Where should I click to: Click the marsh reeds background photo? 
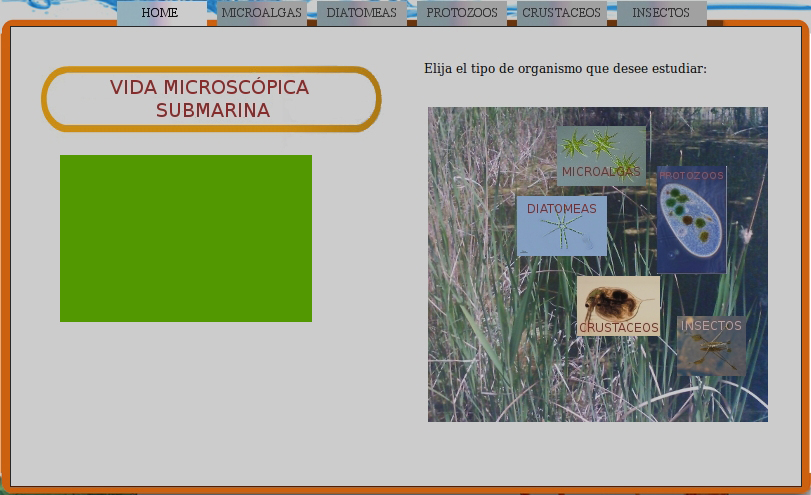tap(480, 360)
